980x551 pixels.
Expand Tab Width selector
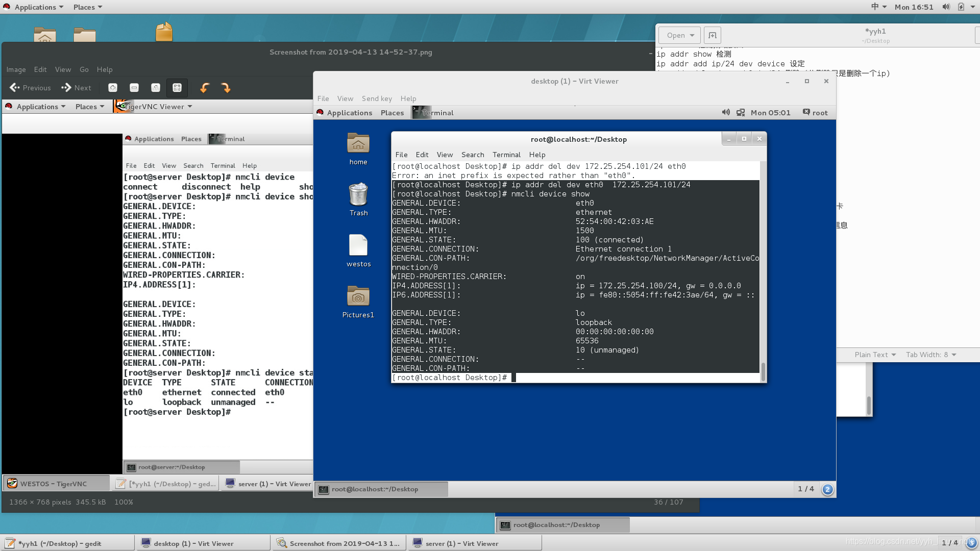tap(930, 355)
